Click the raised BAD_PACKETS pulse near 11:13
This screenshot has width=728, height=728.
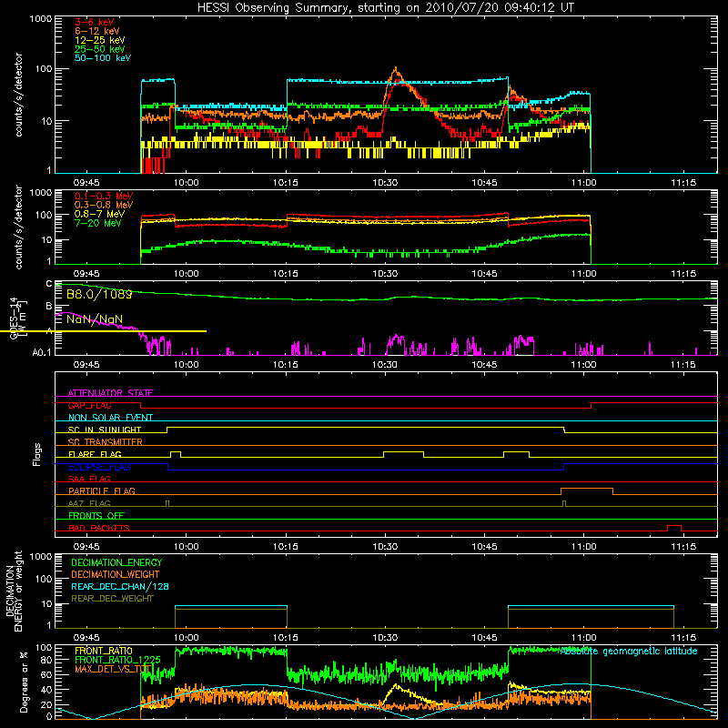pyautogui.click(x=674, y=528)
